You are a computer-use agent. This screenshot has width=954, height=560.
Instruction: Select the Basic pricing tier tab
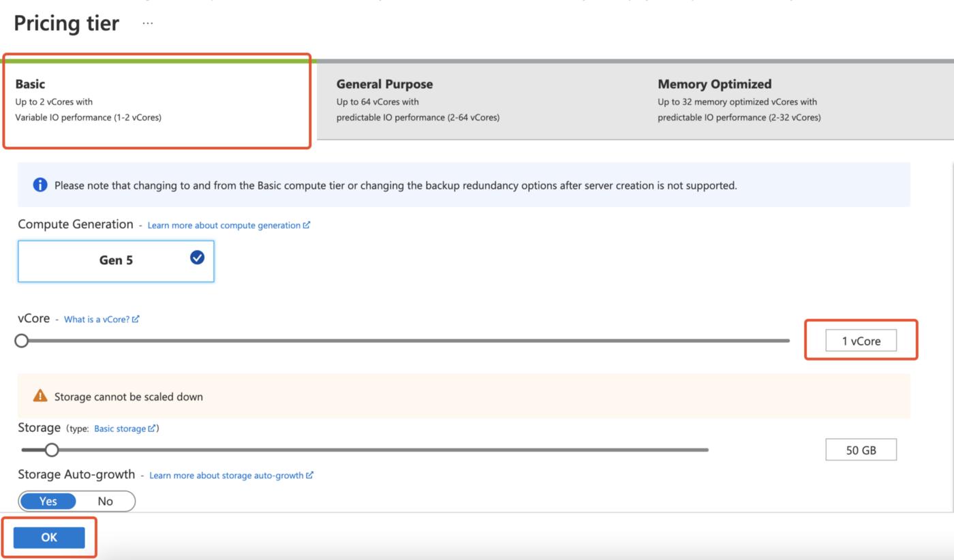157,101
